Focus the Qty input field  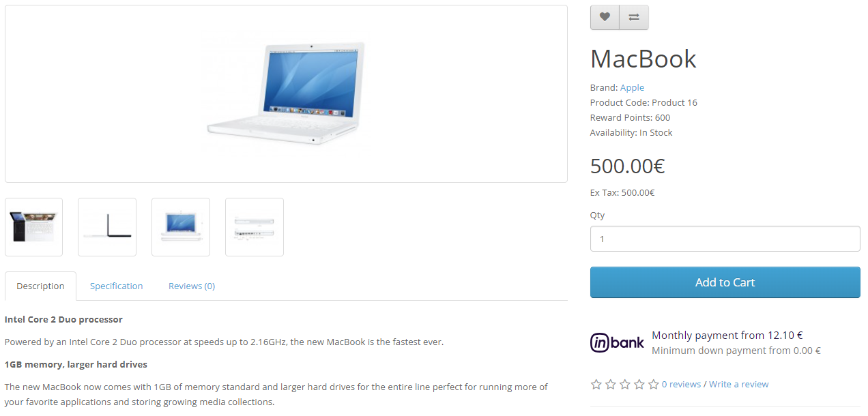coord(725,239)
